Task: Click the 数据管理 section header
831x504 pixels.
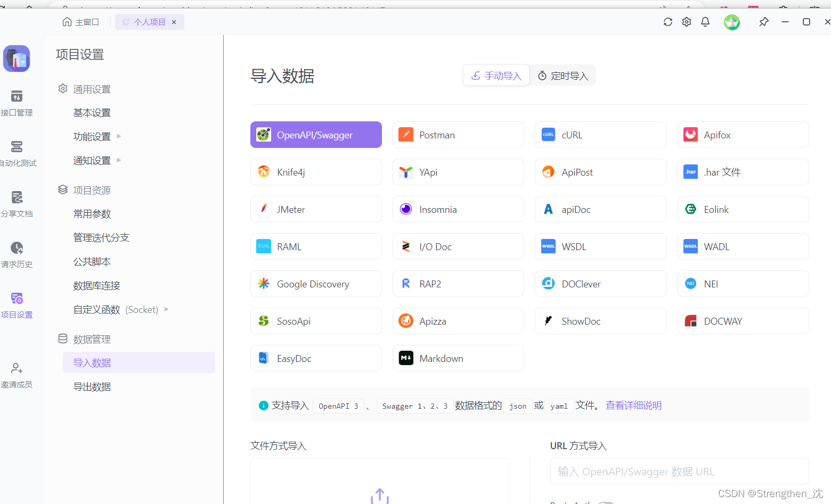Action: coord(85,339)
